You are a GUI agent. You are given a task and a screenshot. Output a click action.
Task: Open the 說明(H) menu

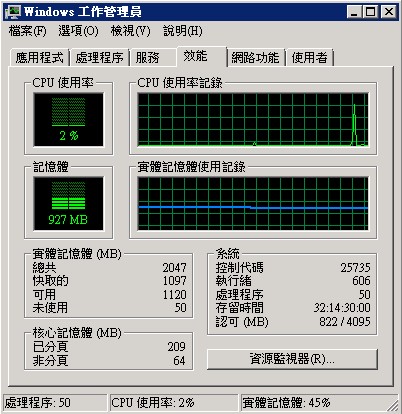coord(182,31)
